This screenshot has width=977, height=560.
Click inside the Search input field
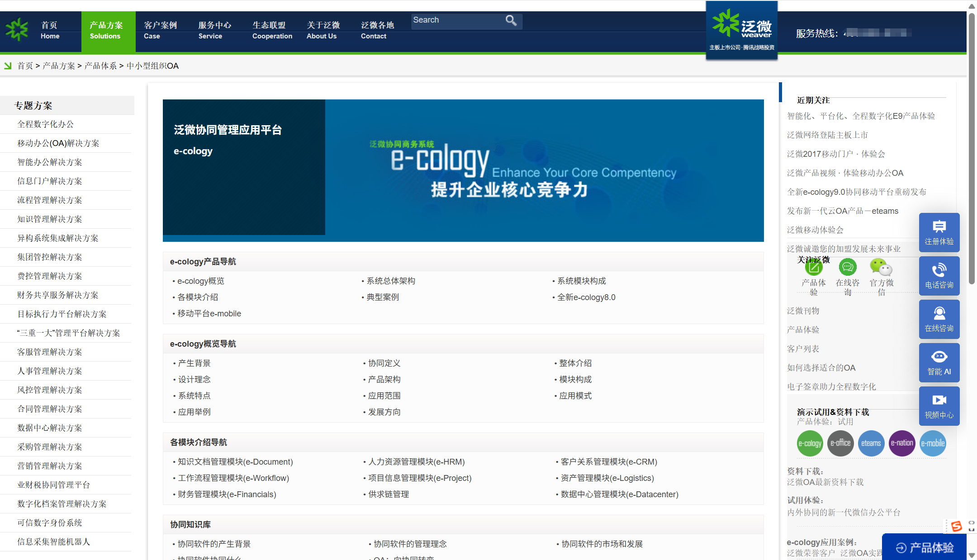click(x=457, y=20)
